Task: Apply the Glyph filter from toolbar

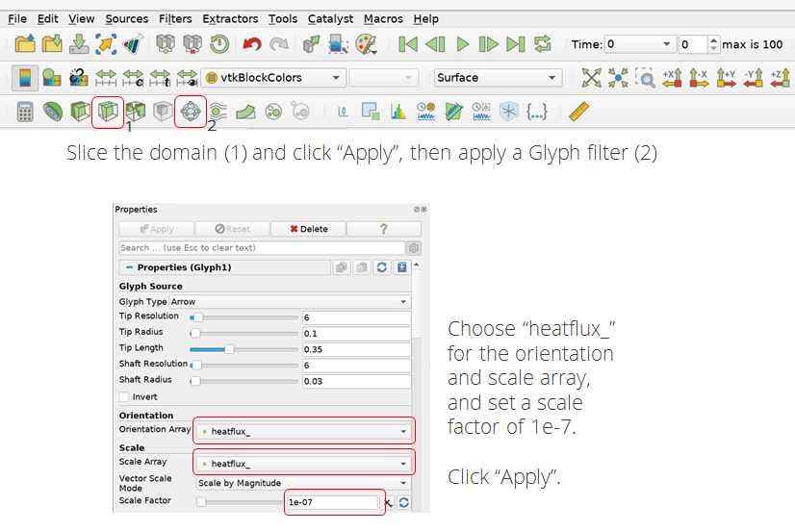Action: pyautogui.click(x=190, y=112)
